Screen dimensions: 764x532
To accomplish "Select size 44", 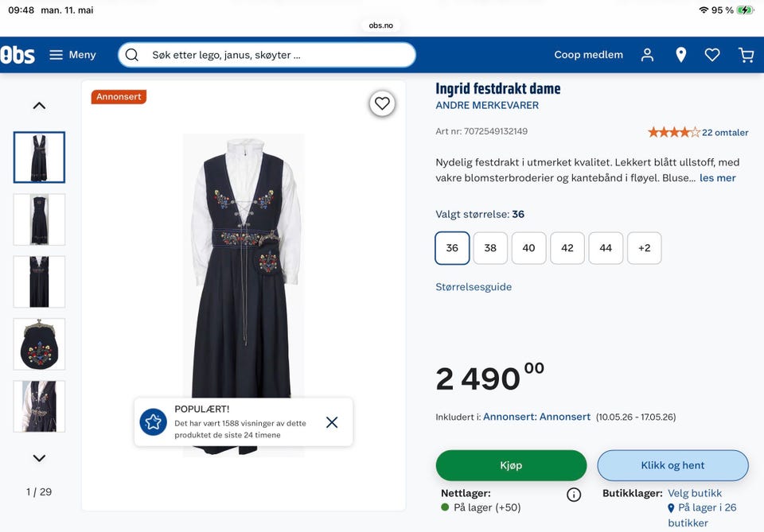I will (606, 248).
